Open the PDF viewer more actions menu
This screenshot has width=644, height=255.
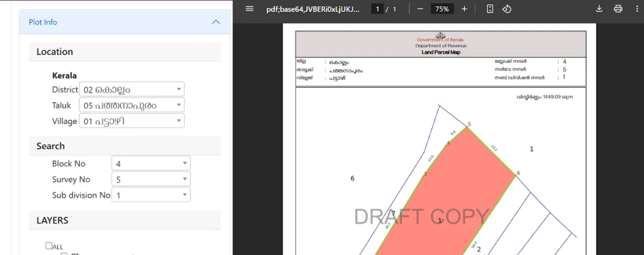click(x=636, y=9)
